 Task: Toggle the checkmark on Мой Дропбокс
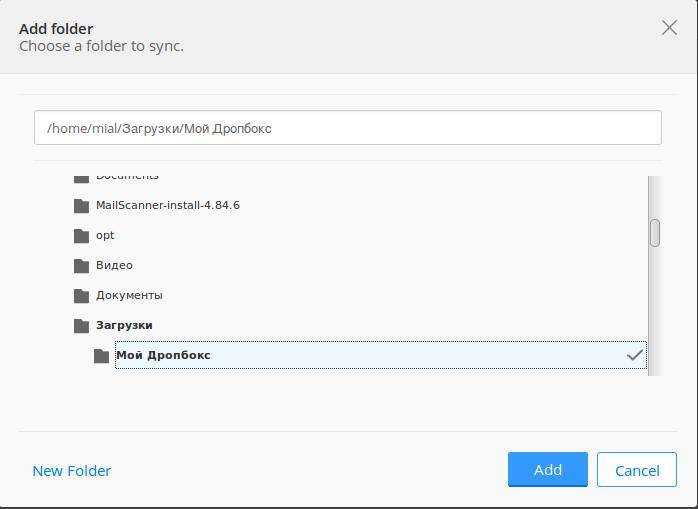(x=634, y=355)
